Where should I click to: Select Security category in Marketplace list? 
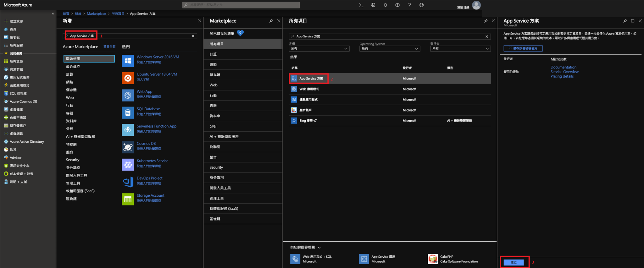click(216, 167)
